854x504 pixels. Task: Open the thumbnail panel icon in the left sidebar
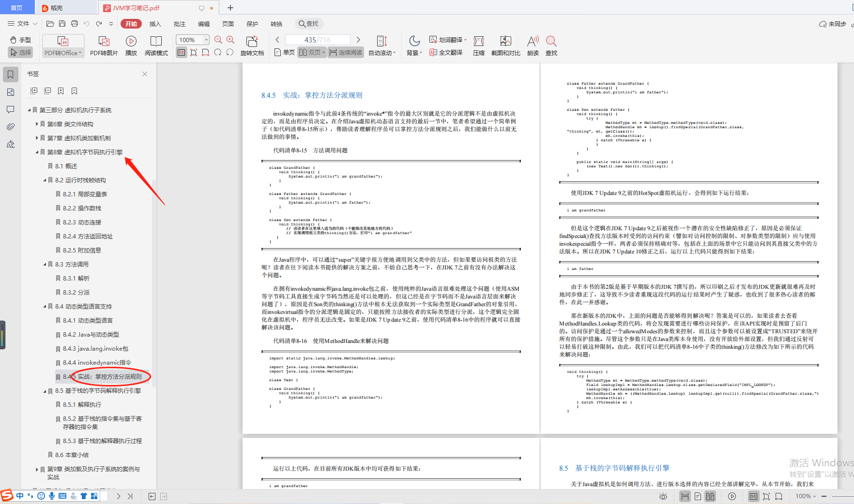click(x=11, y=92)
